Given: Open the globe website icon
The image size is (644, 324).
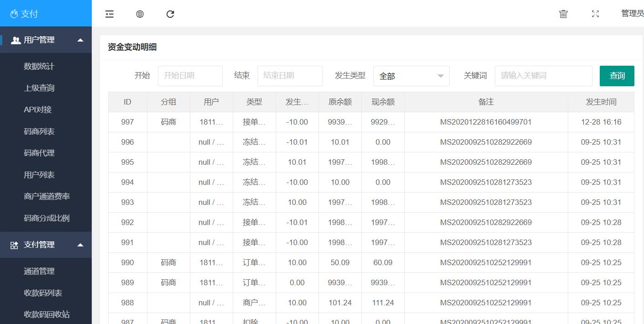Looking at the screenshot, I should (x=140, y=14).
